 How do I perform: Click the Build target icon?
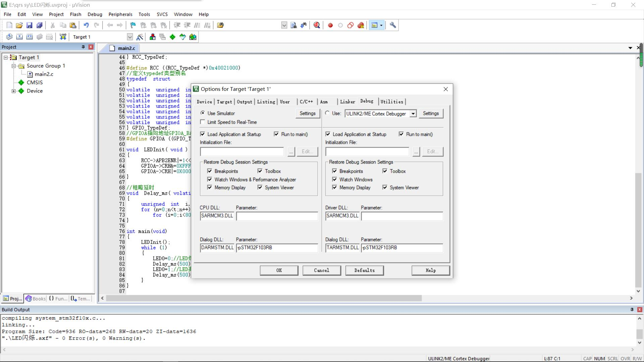[x=19, y=37]
